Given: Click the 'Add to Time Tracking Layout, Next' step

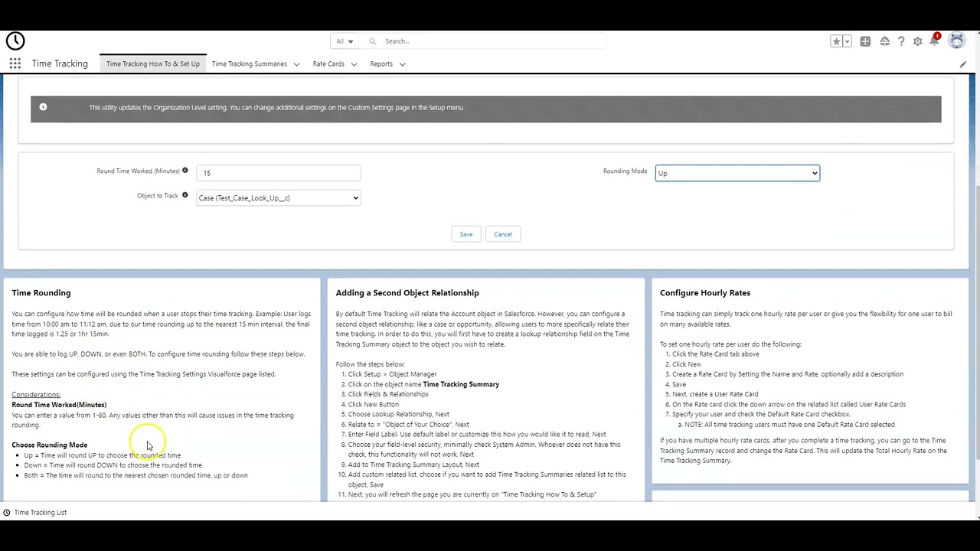Looking at the screenshot, I should tap(413, 465).
